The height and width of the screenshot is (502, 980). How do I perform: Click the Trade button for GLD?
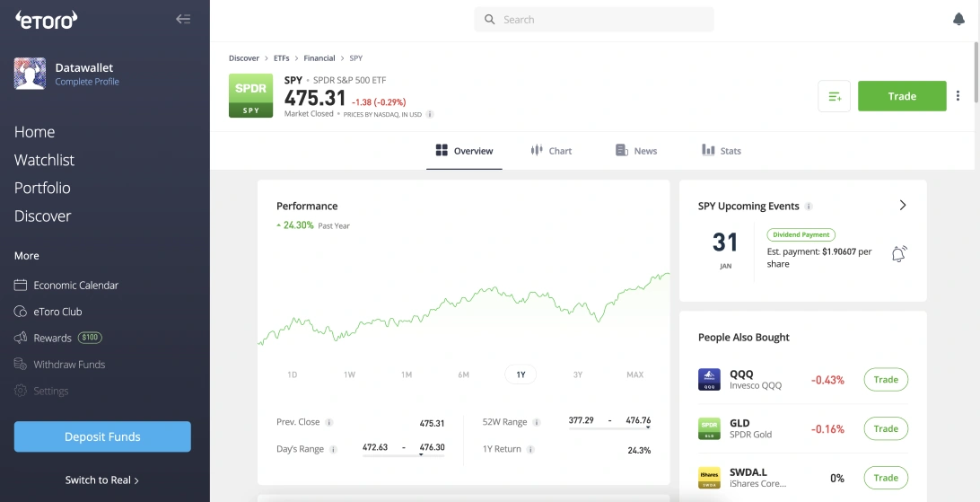coord(886,428)
